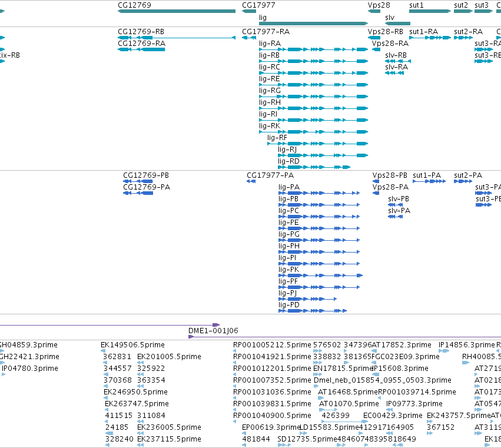Select EST AT01070.5prime
Image resolution: width=501 pixels, height=448 pixels.
pos(328,410)
